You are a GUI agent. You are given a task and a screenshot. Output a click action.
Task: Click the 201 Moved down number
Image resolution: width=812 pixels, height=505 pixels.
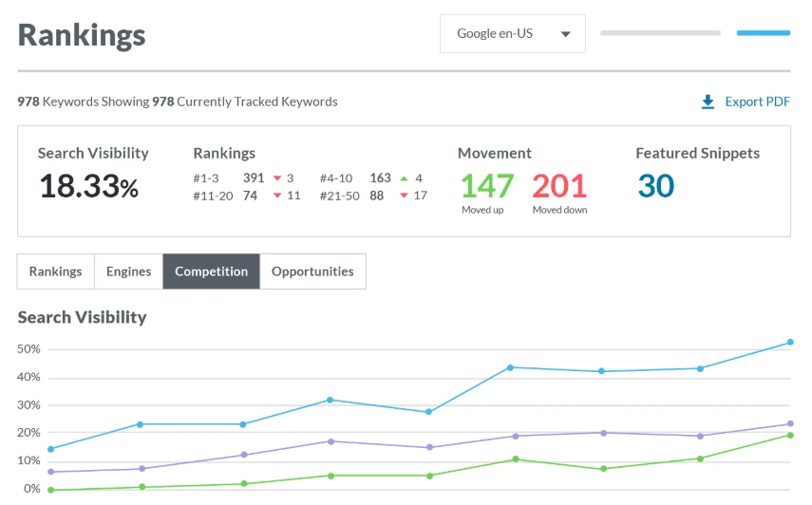[x=559, y=185]
